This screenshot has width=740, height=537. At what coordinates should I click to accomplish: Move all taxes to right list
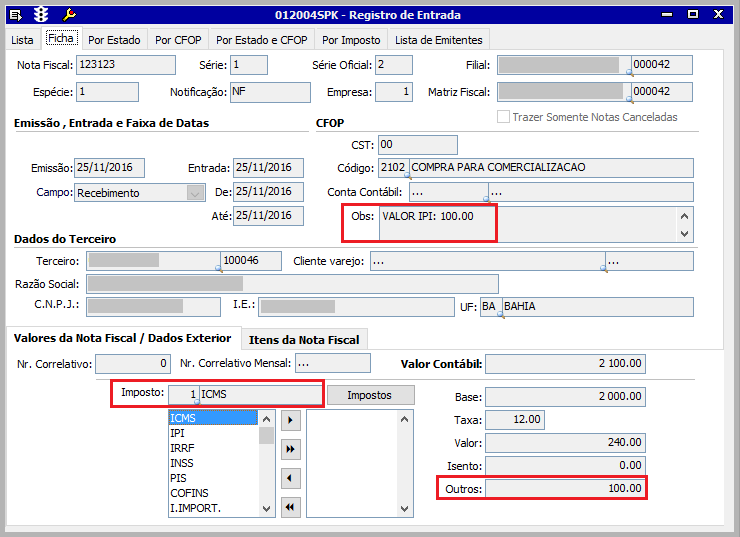(291, 449)
